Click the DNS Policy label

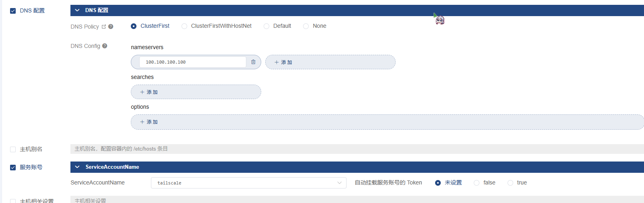85,27
